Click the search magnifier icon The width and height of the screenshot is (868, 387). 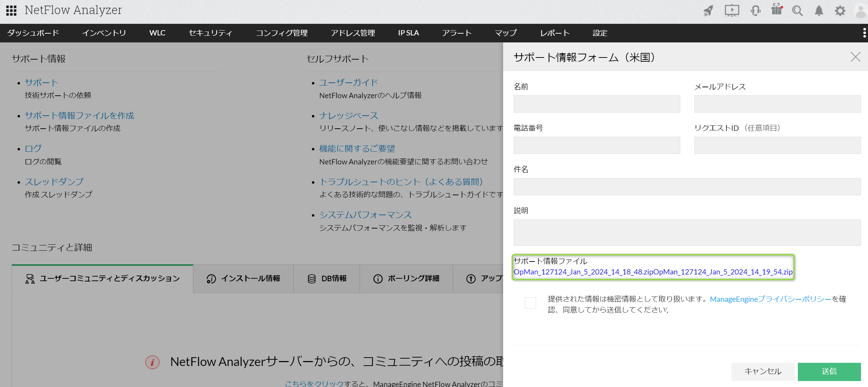[x=797, y=11]
